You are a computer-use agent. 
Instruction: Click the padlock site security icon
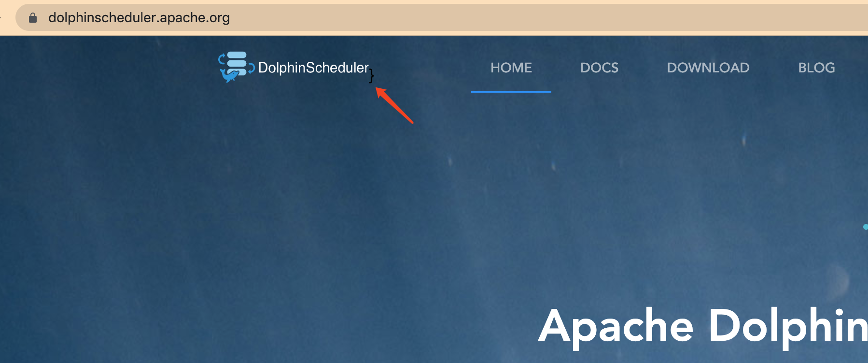(x=33, y=18)
